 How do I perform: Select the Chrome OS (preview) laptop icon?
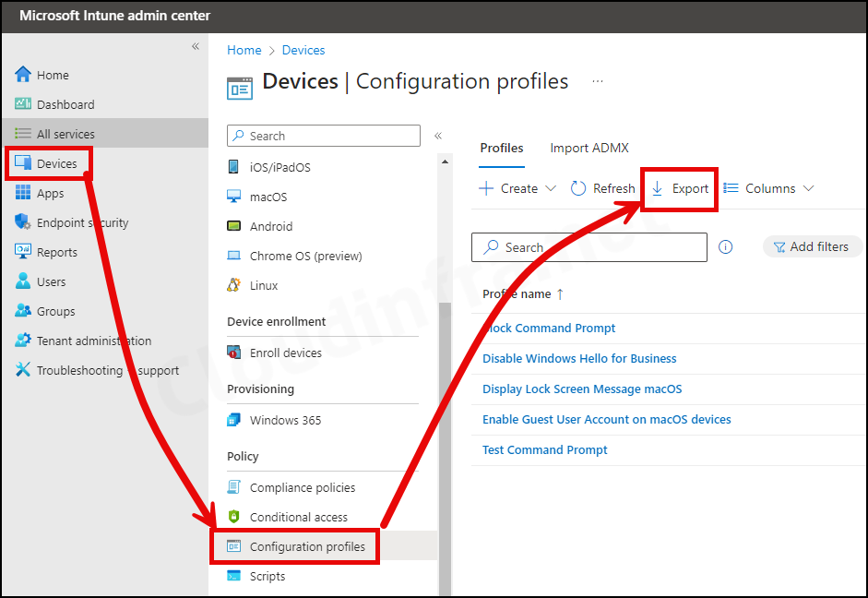click(233, 256)
